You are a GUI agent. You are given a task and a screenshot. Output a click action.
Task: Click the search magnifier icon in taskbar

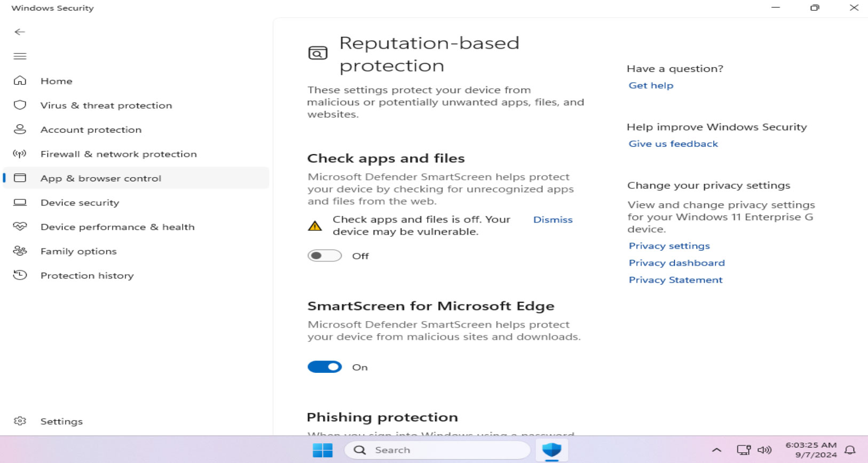coord(360,450)
